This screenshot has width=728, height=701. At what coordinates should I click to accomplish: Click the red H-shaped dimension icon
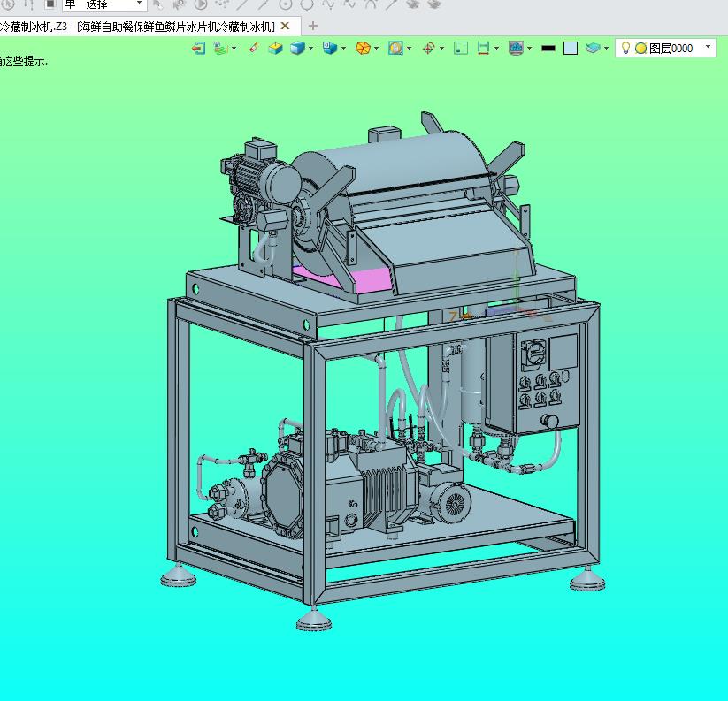(483, 48)
